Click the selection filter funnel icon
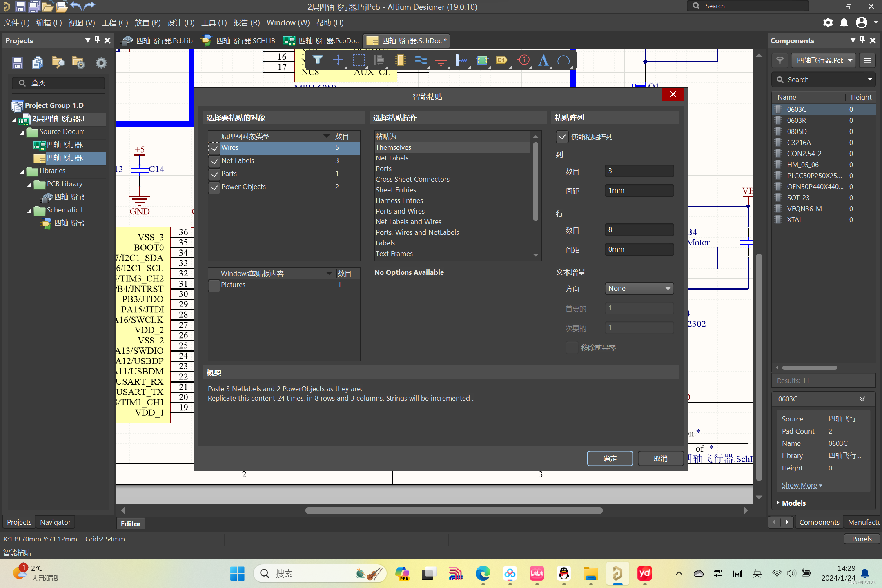Image resolution: width=882 pixels, height=588 pixels. point(317,60)
